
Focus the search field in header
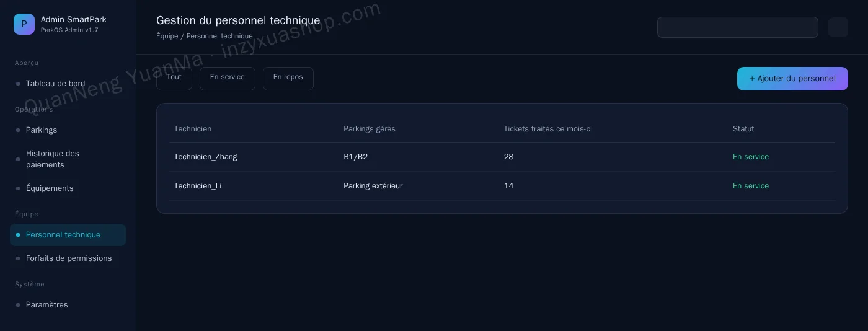(738, 27)
